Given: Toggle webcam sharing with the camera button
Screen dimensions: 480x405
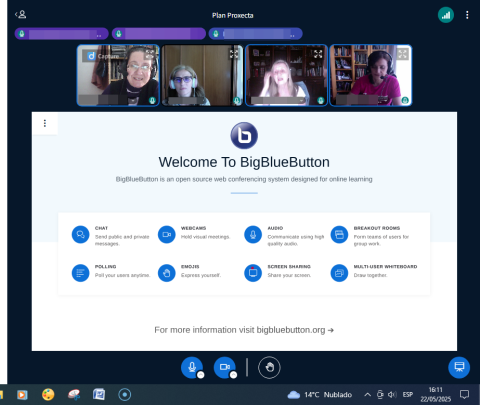Looking at the screenshot, I should pos(224,367).
